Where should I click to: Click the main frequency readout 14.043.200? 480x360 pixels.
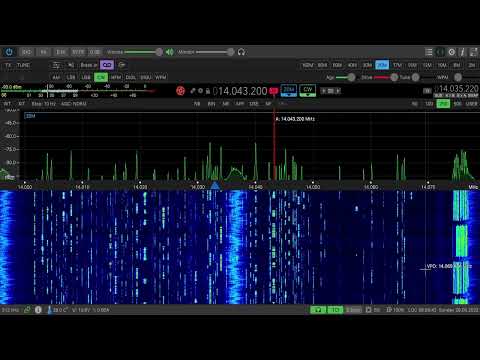click(242, 91)
